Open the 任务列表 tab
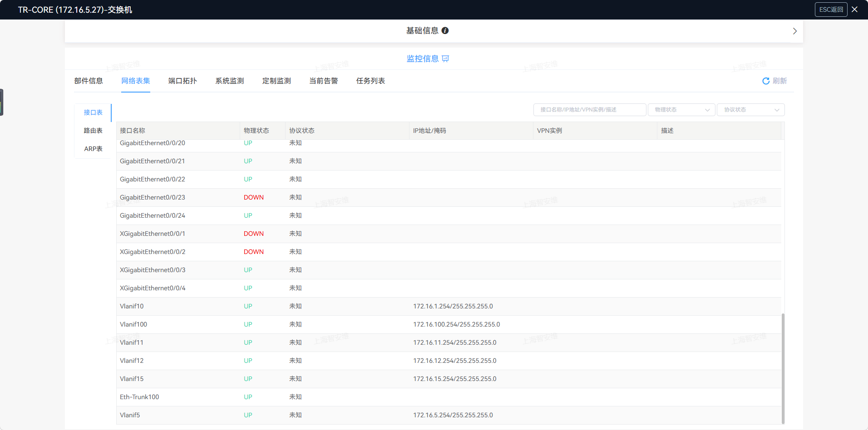This screenshot has height=430, width=868. pyautogui.click(x=370, y=81)
